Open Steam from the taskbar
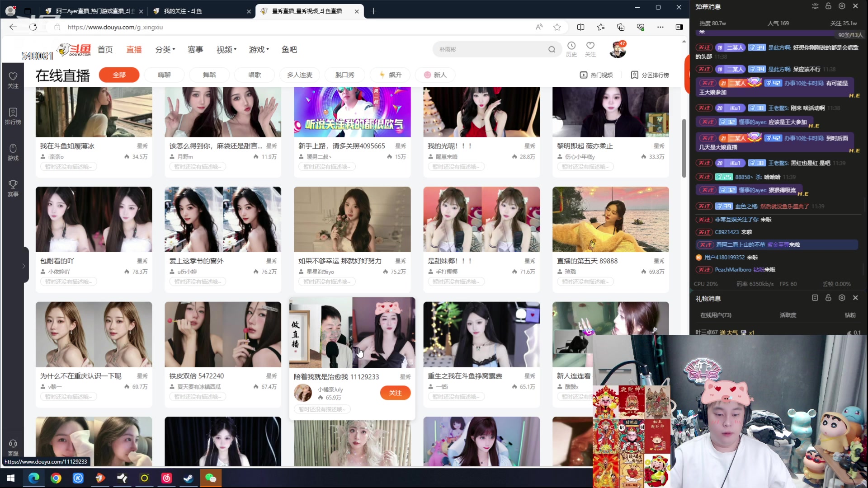Image resolution: width=868 pixels, height=488 pixels. click(x=189, y=478)
